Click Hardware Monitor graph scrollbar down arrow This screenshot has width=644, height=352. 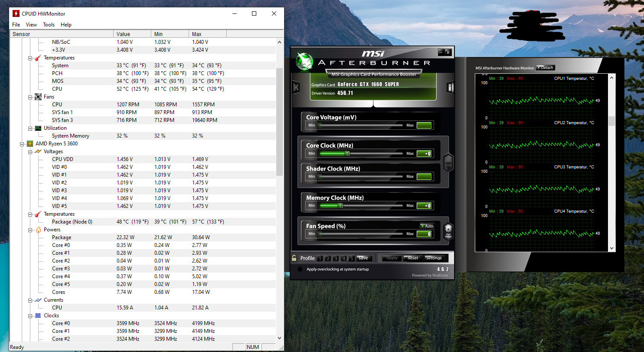611,248
